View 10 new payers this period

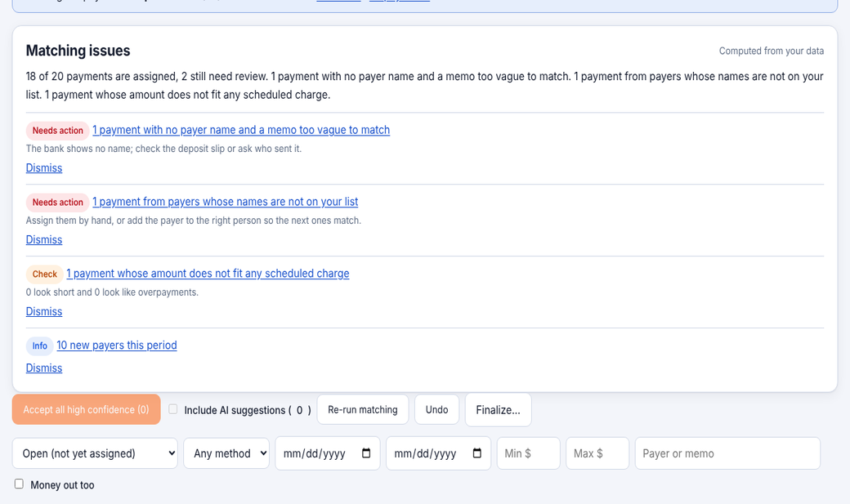click(117, 346)
